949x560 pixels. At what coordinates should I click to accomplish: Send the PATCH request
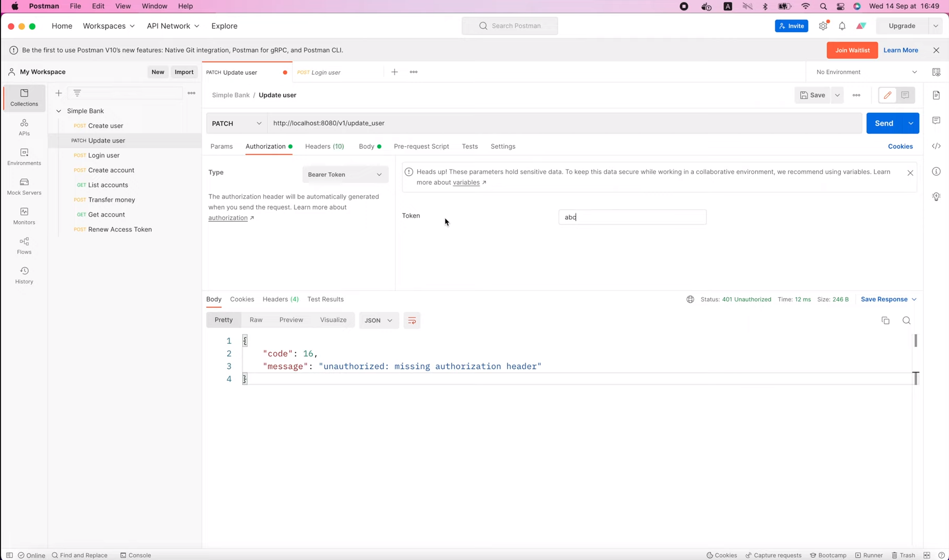(x=884, y=123)
